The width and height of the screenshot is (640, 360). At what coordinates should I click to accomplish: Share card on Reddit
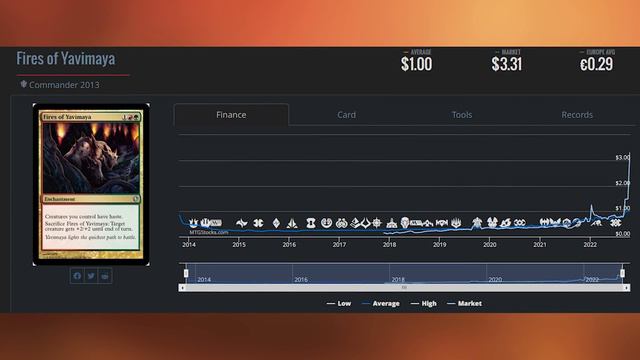pos(105,276)
